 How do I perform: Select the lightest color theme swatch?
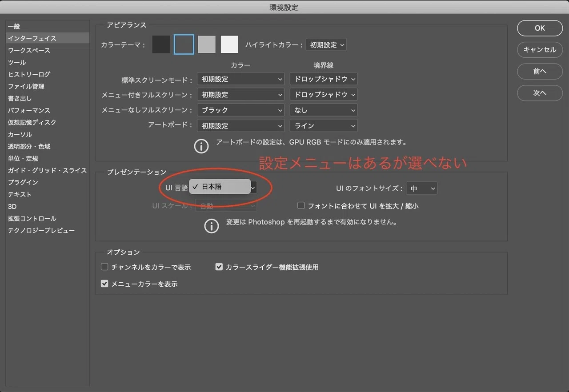(230, 44)
